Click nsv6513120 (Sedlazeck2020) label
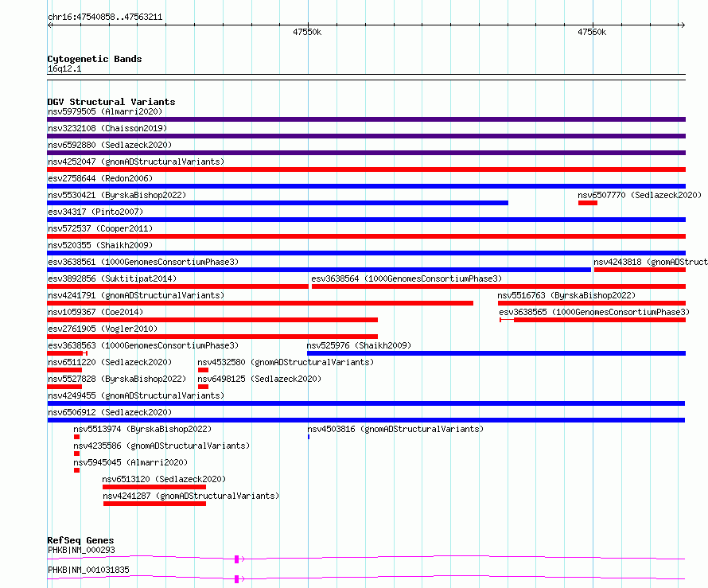The height and width of the screenshot is (588, 708). click(164, 479)
